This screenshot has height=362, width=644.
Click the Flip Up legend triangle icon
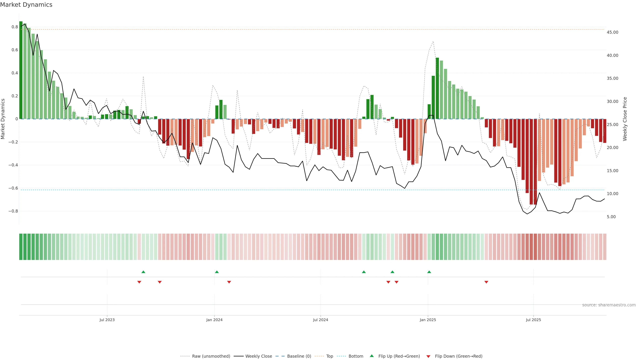[372, 356]
